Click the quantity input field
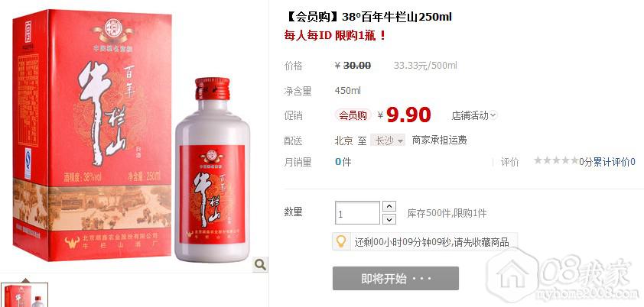Screen dimensions: 644x307 point(357,213)
